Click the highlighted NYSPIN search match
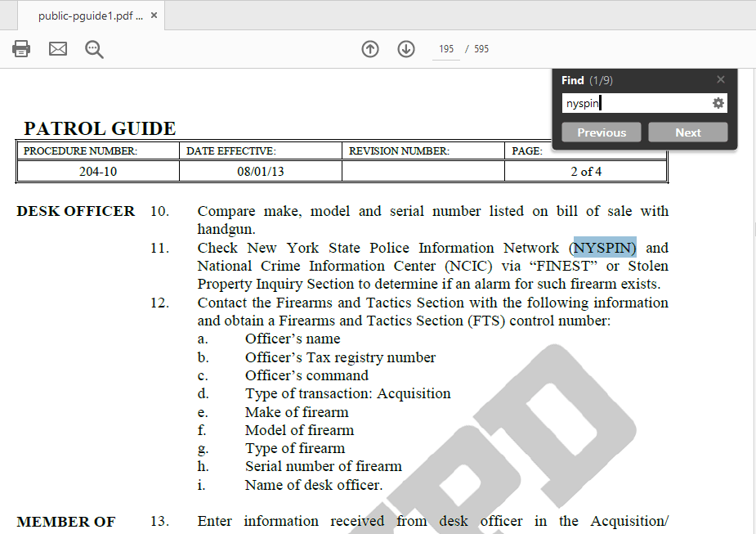The width and height of the screenshot is (756, 534). [605, 248]
